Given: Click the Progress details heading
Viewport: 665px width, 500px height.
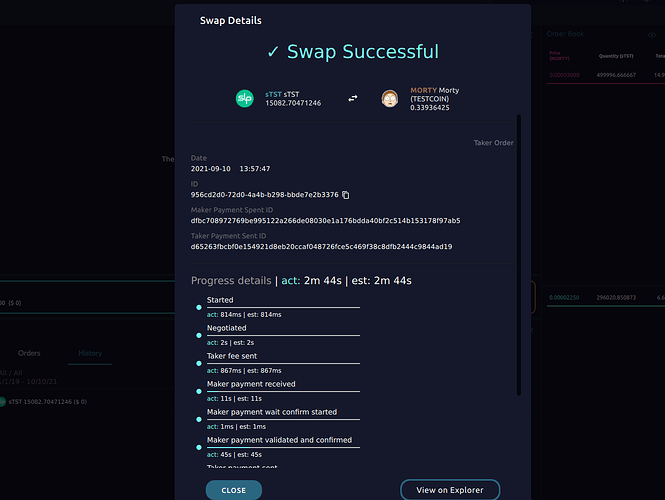Looking at the screenshot, I should [x=231, y=280].
